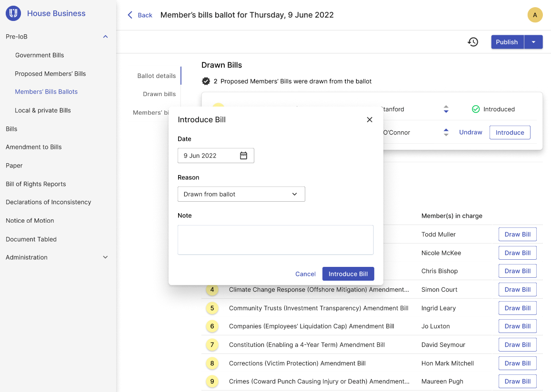Open Declarations of Inconsistency
This screenshot has height=392, width=551.
(x=49, y=202)
